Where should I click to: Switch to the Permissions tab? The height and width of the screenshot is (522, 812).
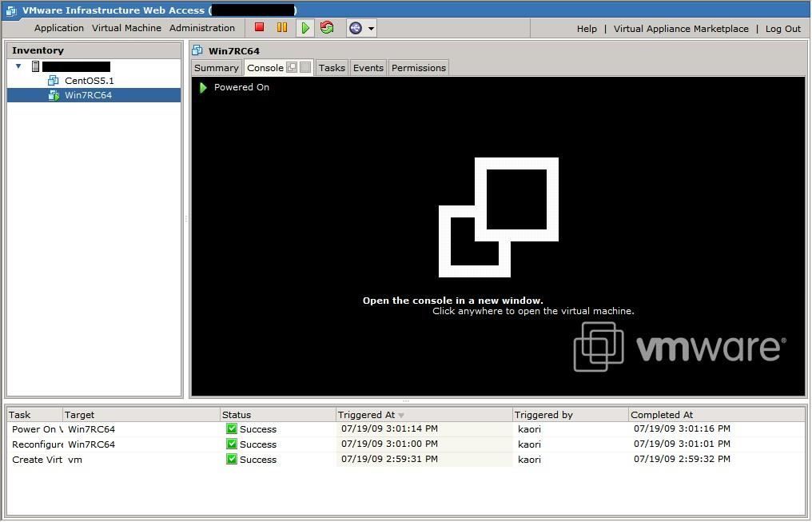point(419,68)
